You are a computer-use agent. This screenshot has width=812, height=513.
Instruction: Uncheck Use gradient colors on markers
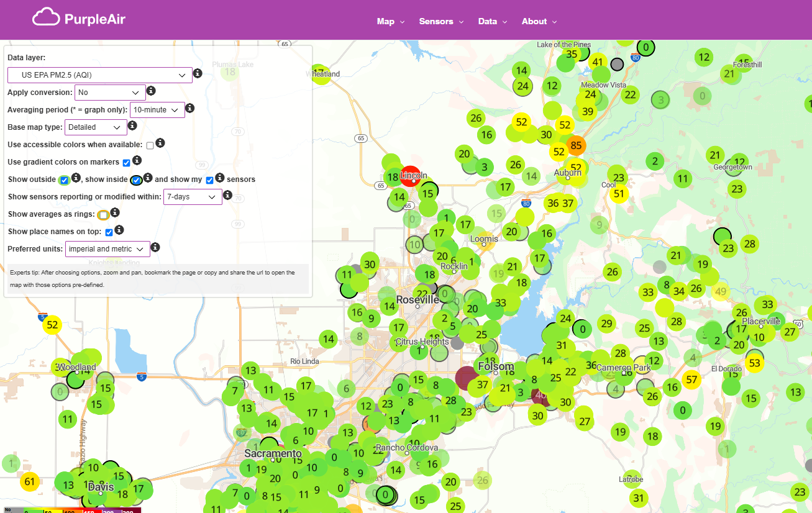pos(126,161)
